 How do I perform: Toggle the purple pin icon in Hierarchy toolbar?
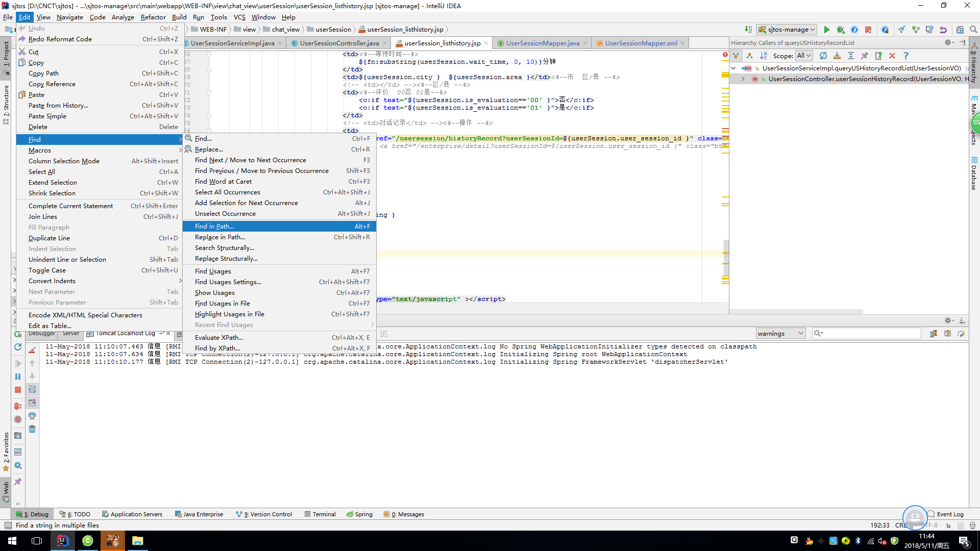tap(865, 56)
